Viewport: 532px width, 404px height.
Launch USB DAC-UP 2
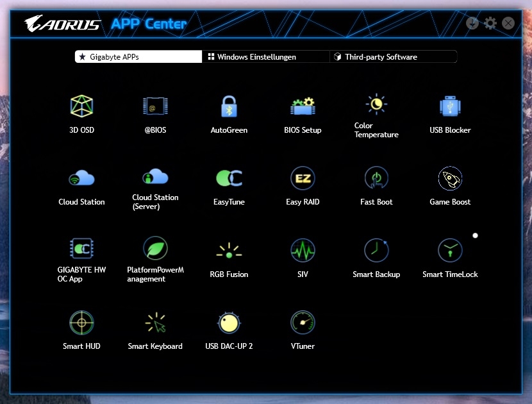[x=229, y=323]
